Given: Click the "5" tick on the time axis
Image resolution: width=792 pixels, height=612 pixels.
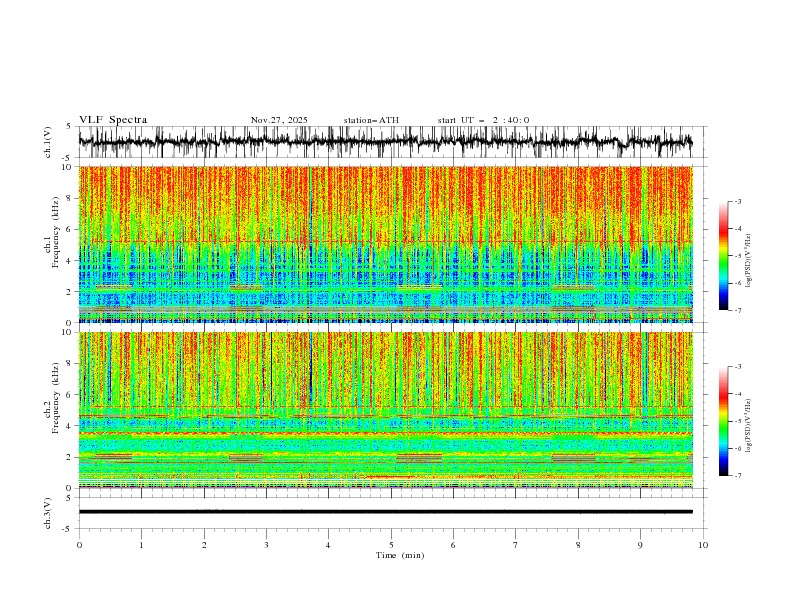Looking at the screenshot, I should click(391, 545).
